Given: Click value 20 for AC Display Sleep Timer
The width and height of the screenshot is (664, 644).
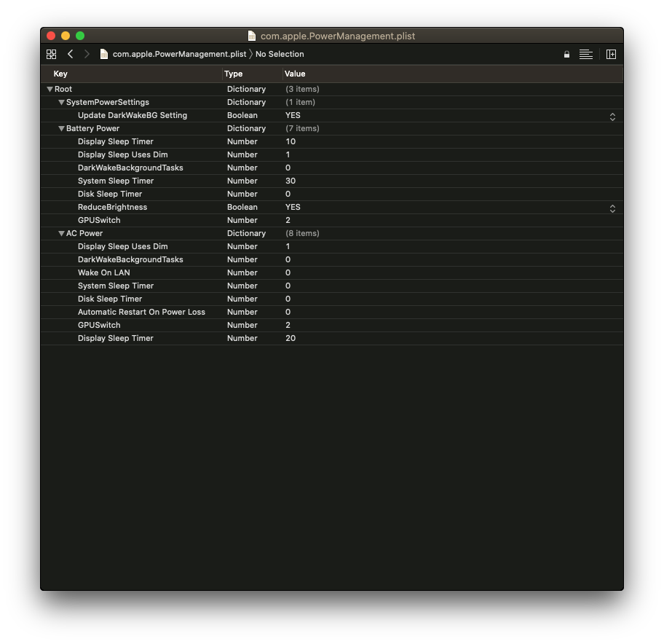Looking at the screenshot, I should 290,339.
